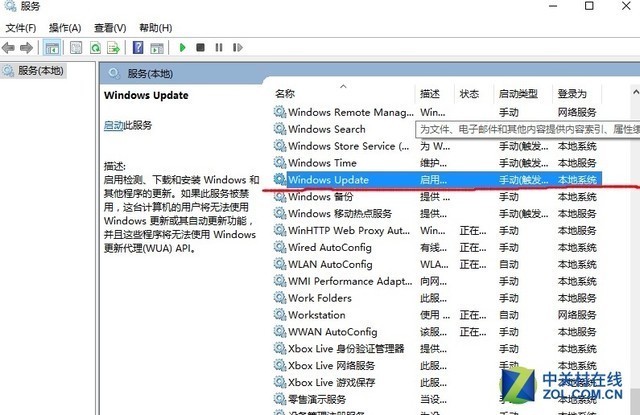This screenshot has width=640, height=415.
Task: Click gear icon beside Windows Search
Action: click(x=280, y=129)
